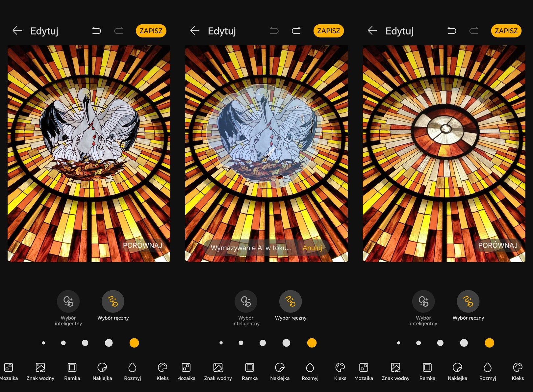The image size is (533, 392).
Task: Click Edytuj title in middle screen
Action: 222,31
